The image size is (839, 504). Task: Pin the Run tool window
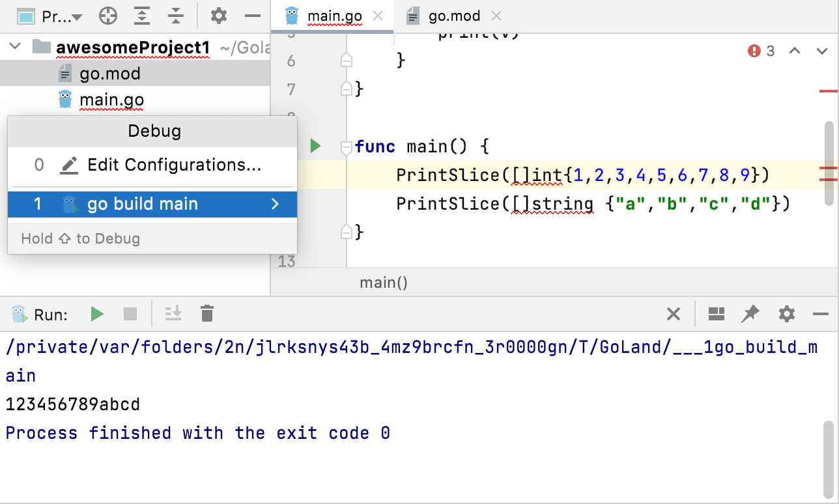pos(750,314)
